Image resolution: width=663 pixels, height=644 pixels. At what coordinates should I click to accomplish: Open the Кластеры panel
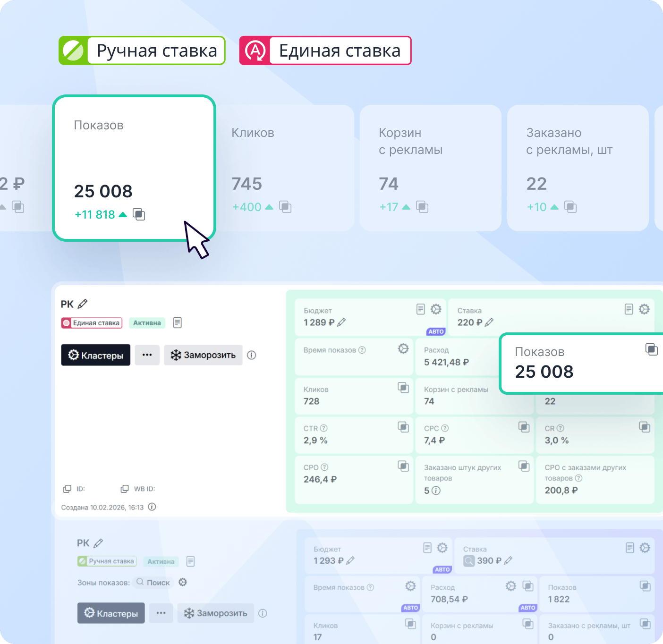point(95,355)
